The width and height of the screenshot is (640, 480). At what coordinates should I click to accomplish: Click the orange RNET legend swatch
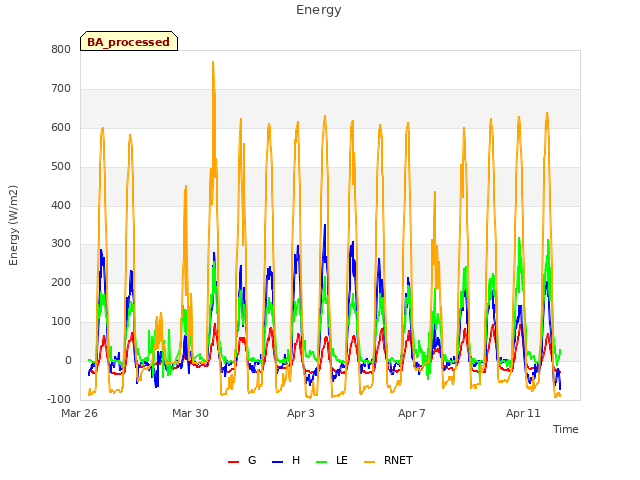click(x=369, y=462)
